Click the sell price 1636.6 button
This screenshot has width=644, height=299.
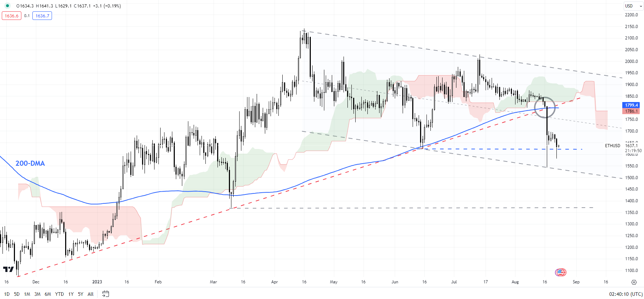click(x=12, y=16)
